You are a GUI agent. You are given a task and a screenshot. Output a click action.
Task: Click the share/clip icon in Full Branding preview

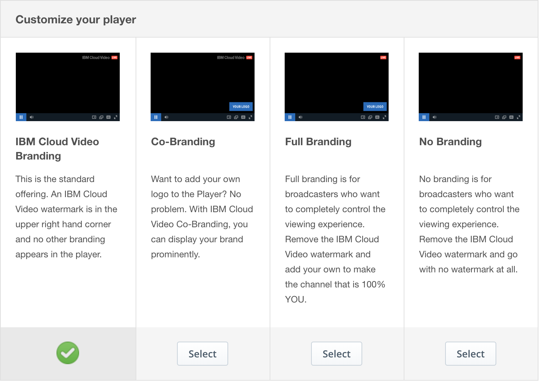(x=363, y=117)
